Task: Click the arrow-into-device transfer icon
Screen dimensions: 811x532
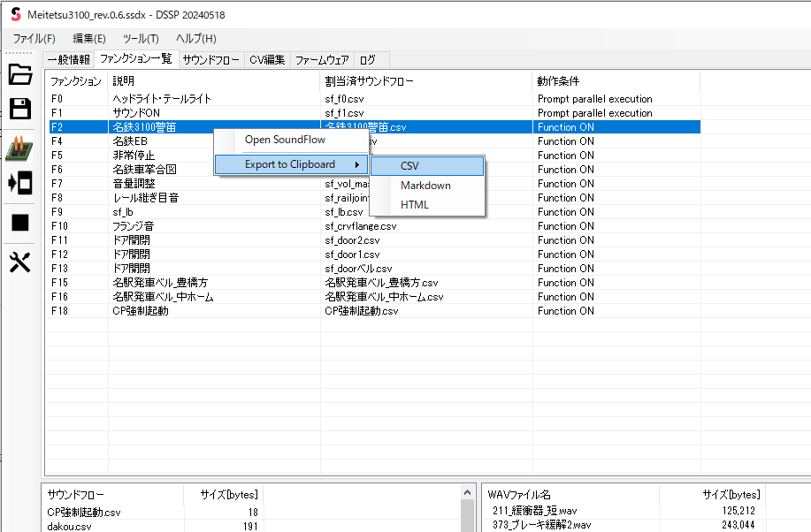Action: tap(19, 183)
